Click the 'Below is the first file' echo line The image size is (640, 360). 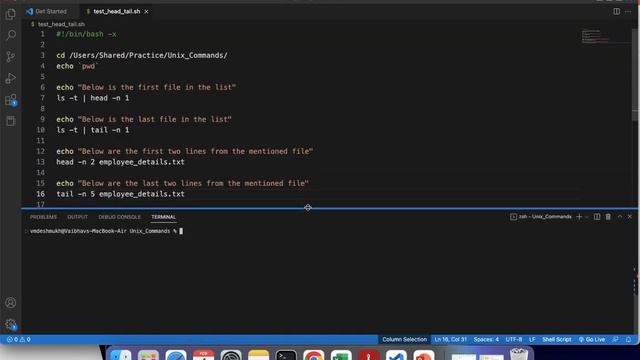click(146, 87)
